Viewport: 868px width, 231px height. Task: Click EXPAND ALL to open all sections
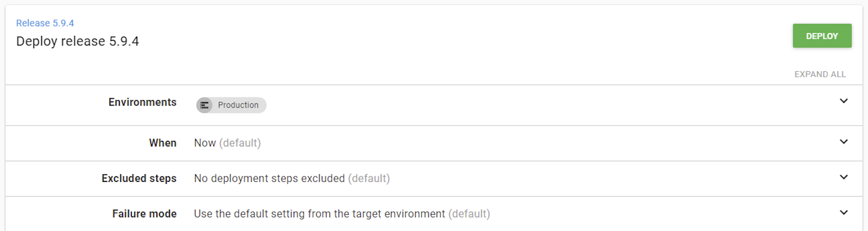click(x=820, y=74)
